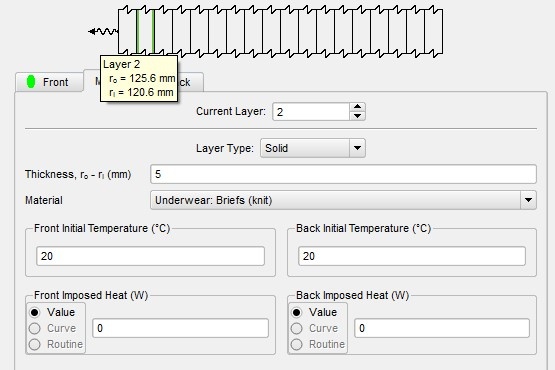Click the green status indicator on Front tab
Screen dimensions: 555x370
click(x=31, y=82)
